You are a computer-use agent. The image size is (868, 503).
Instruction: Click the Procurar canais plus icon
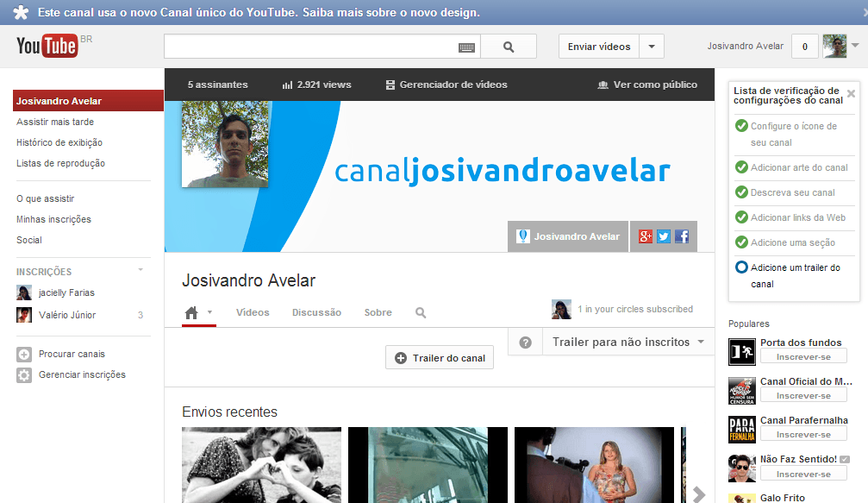click(x=24, y=354)
